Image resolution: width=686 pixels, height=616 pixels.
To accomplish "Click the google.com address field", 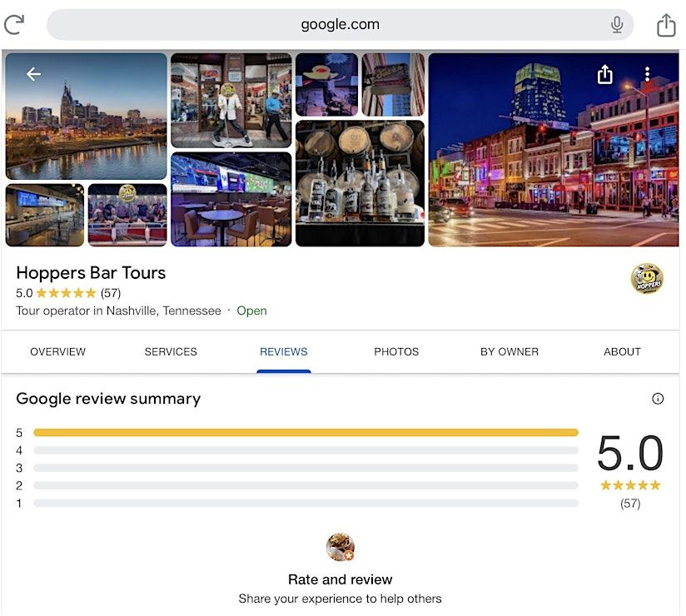I will pos(340,24).
